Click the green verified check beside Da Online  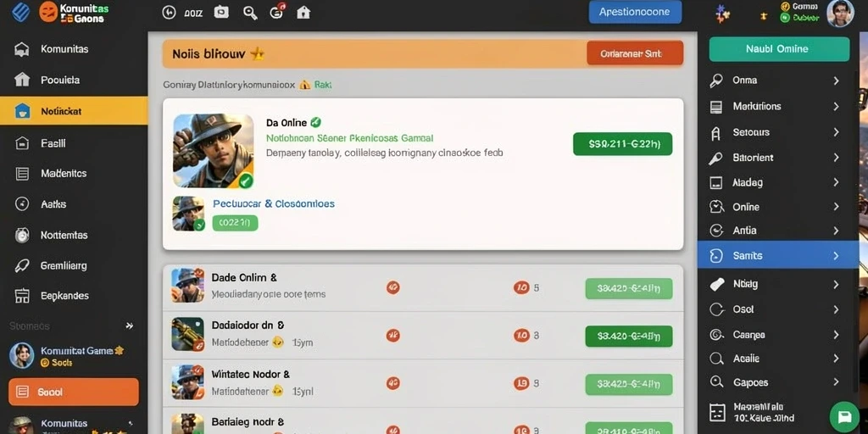pos(315,122)
